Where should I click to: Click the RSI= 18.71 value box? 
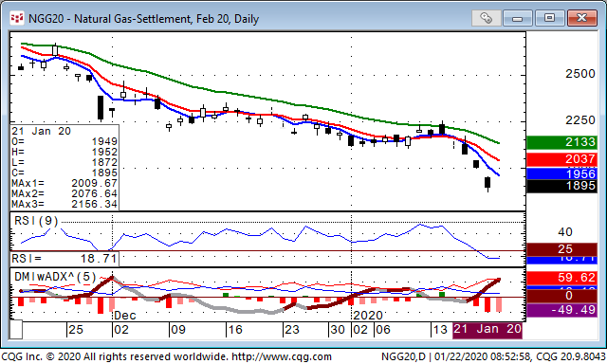(64, 259)
